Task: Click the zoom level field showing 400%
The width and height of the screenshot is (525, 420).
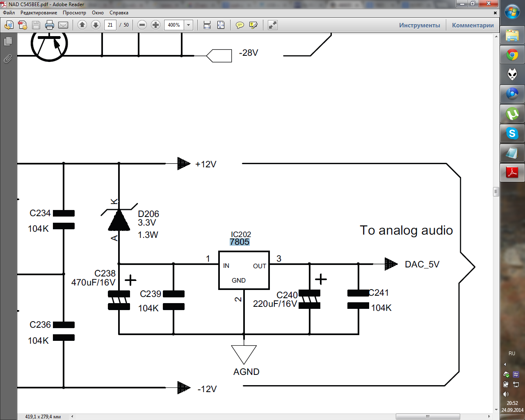Action: pyautogui.click(x=174, y=25)
